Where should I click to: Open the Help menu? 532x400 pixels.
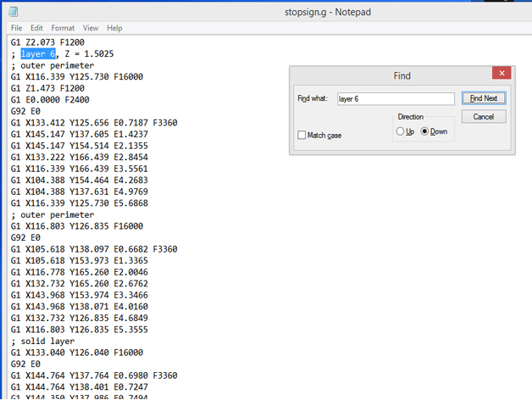point(114,28)
